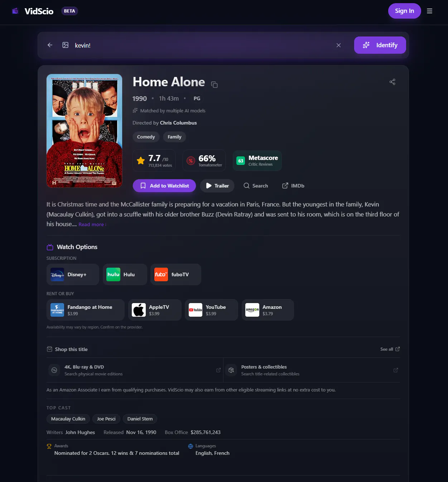Click the Search button below ratings
Viewport: 448px width, 482px height.
(256, 186)
